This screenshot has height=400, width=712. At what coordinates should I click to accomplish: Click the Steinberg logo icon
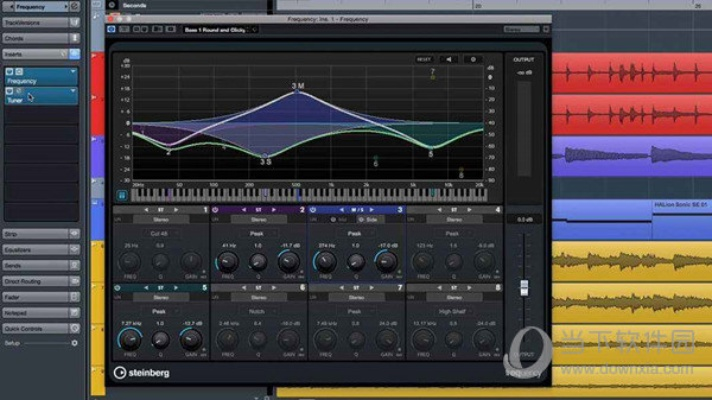[x=120, y=373]
